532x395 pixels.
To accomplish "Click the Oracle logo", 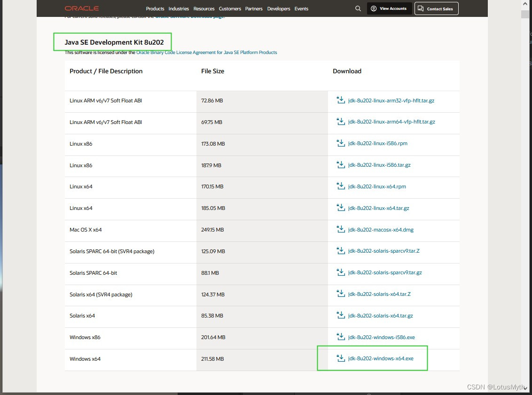I will (x=82, y=8).
